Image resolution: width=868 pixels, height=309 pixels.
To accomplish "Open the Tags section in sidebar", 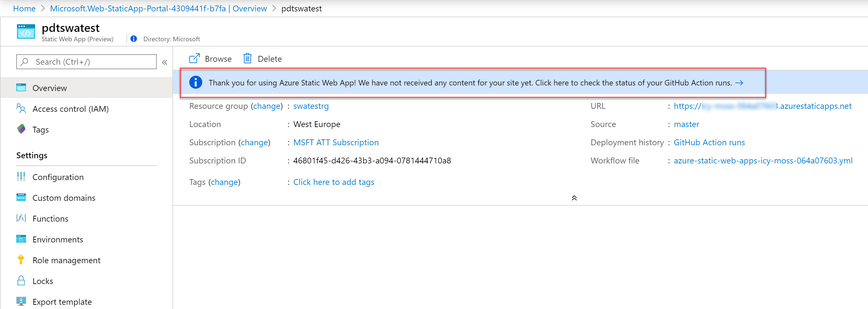I will [40, 129].
